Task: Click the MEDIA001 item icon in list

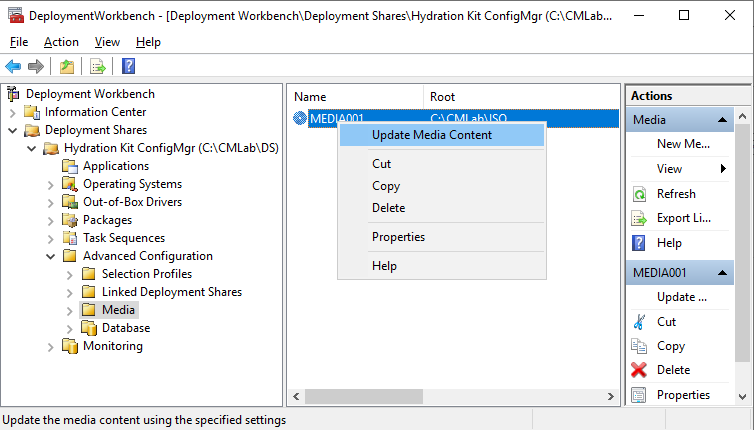Action: tap(300, 118)
